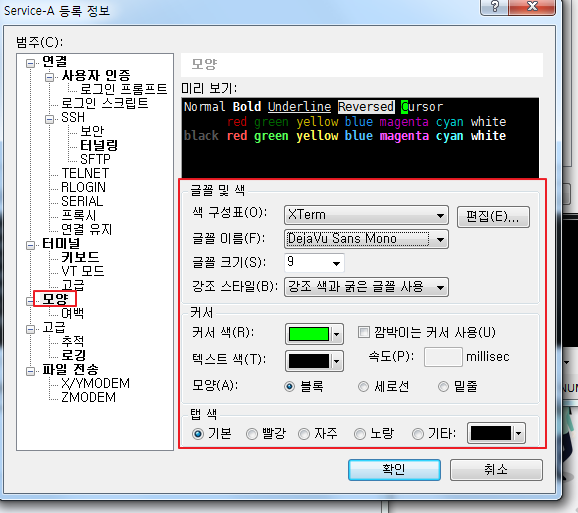Viewport: 578px width, 513px height.
Task: Select 모양 category
Action: 55,299
